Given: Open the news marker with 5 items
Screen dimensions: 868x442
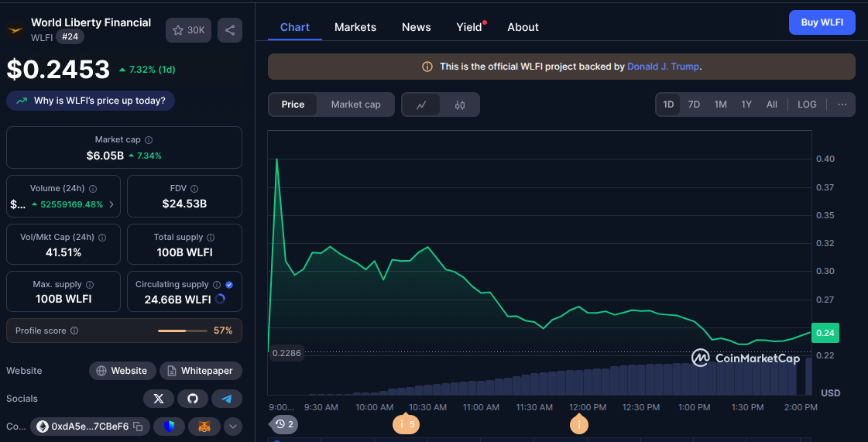Looking at the screenshot, I should pyautogui.click(x=406, y=424).
